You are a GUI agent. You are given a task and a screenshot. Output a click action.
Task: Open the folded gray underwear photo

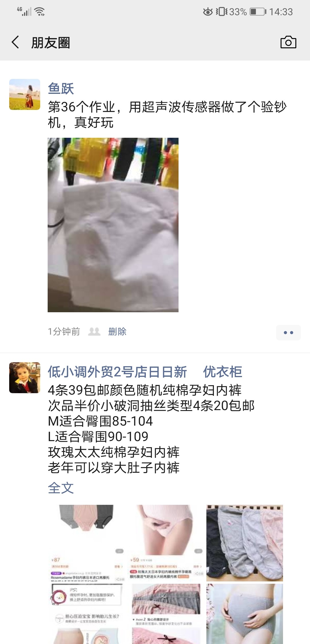tap(245, 543)
